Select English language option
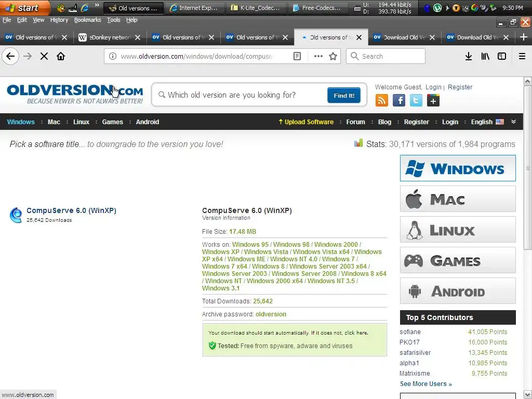This screenshot has width=532, height=399. pos(487,122)
